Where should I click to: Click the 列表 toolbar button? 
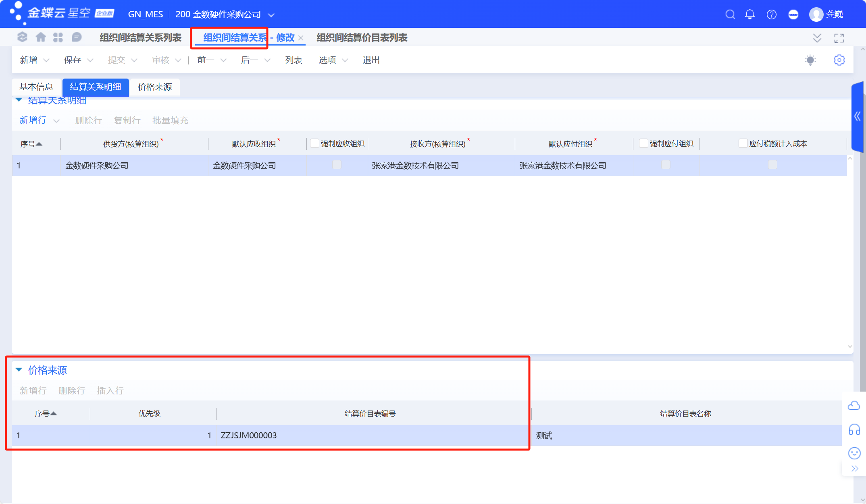coord(294,60)
